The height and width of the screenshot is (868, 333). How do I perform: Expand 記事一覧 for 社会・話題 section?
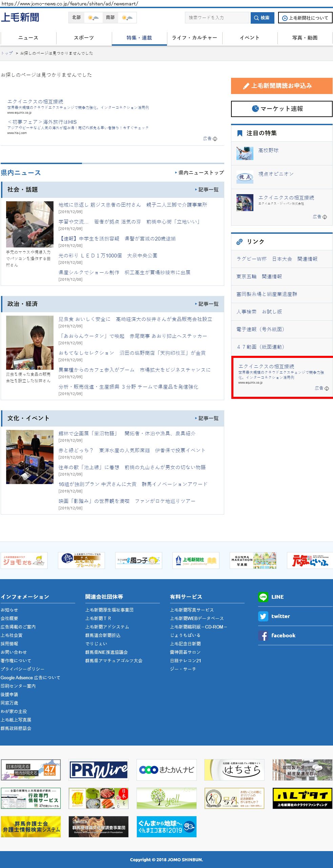click(x=207, y=190)
